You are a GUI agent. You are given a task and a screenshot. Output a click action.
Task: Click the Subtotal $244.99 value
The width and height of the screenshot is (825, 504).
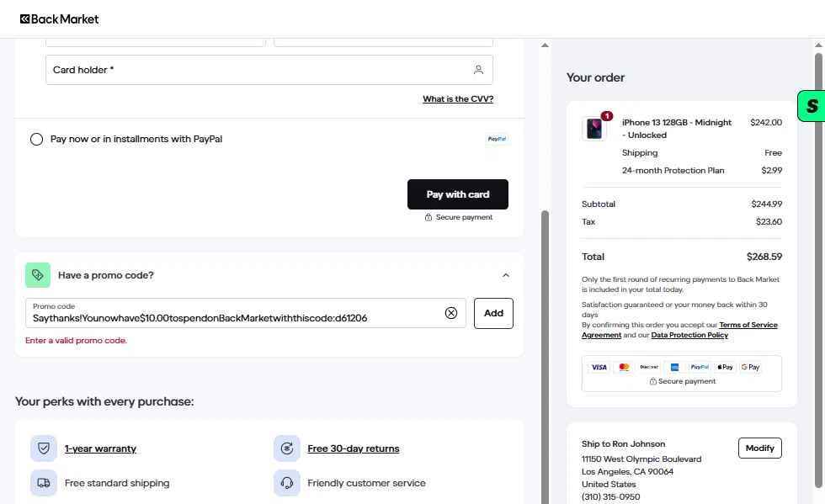pyautogui.click(x=767, y=204)
